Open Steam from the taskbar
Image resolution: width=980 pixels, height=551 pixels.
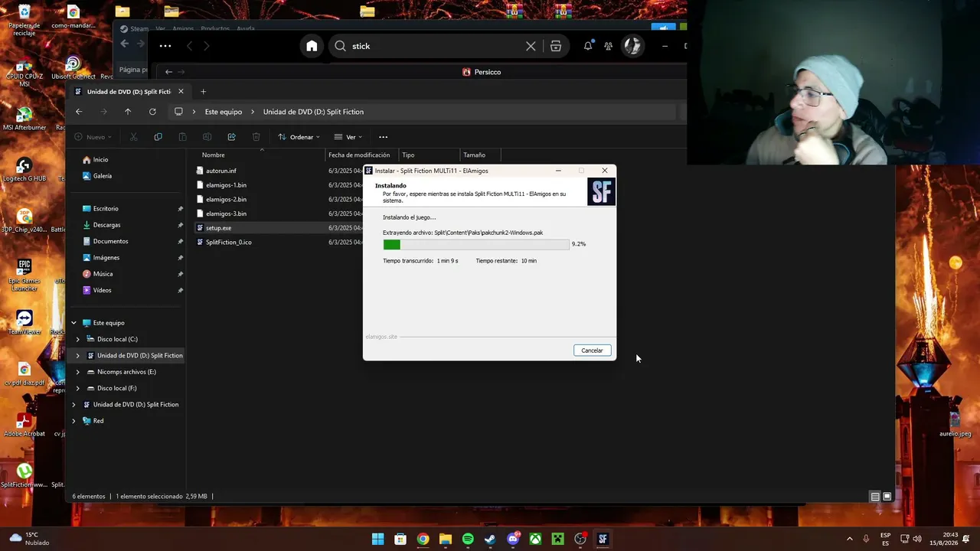(x=490, y=540)
